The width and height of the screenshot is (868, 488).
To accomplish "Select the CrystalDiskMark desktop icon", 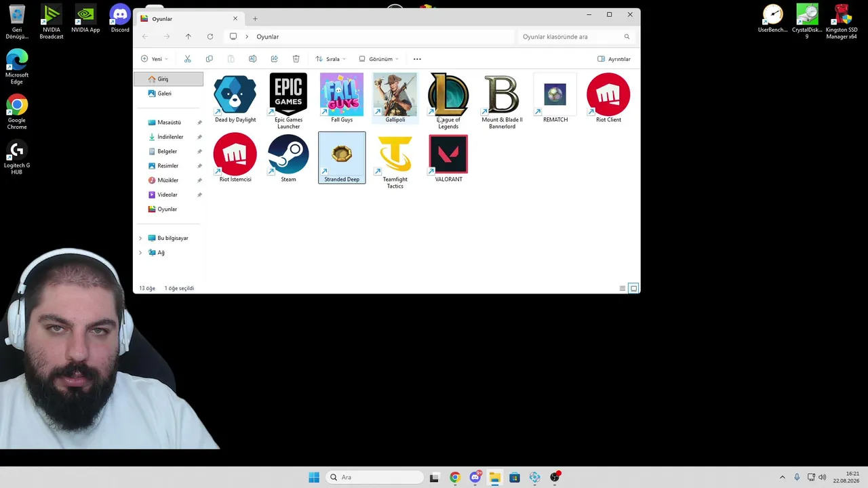I will coord(807,22).
